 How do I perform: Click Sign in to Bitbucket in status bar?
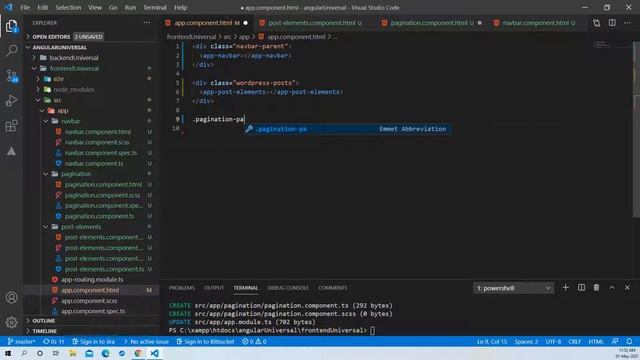click(205, 342)
